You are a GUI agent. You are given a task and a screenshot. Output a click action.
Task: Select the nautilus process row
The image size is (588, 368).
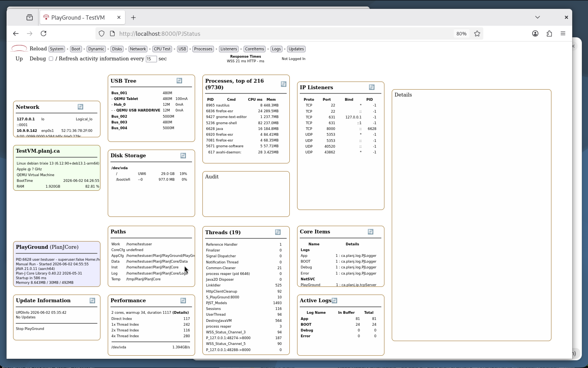click(242, 105)
